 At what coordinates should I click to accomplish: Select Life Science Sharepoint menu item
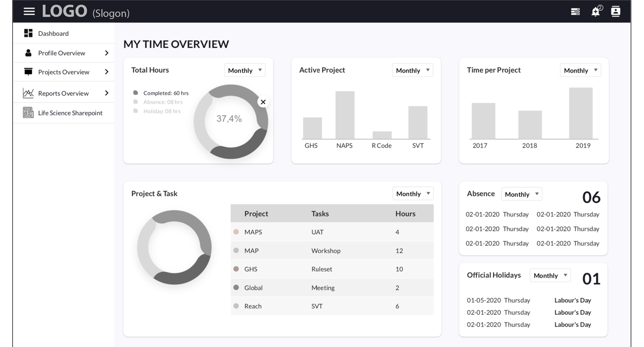pos(64,113)
